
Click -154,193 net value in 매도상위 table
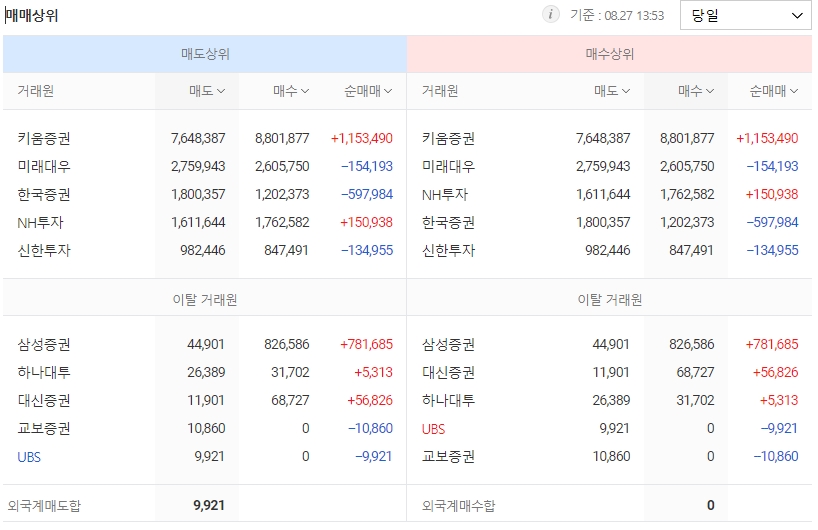coord(367,166)
